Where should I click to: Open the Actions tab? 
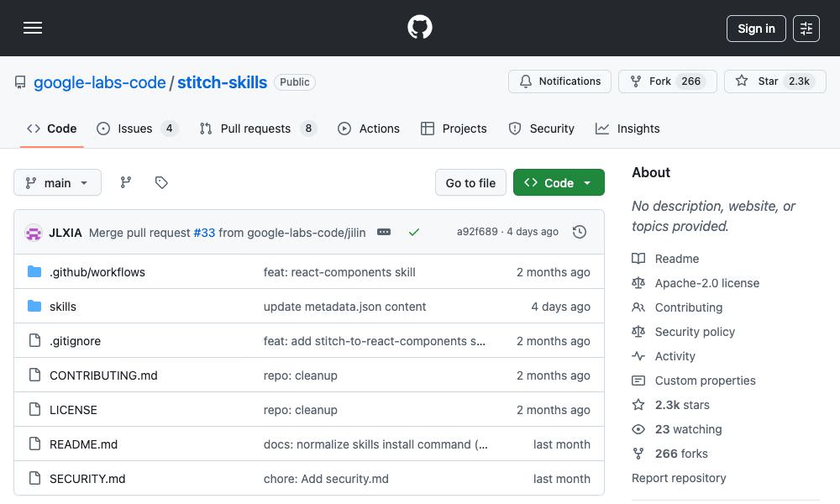point(369,129)
